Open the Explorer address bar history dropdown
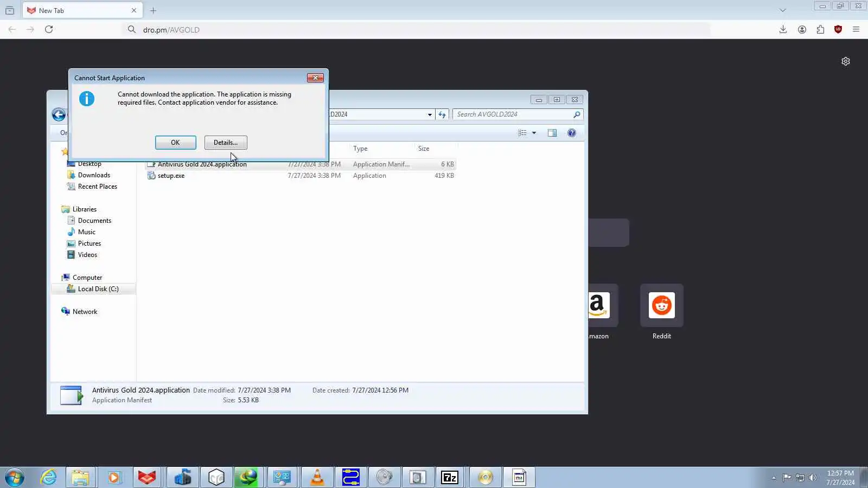 click(430, 114)
